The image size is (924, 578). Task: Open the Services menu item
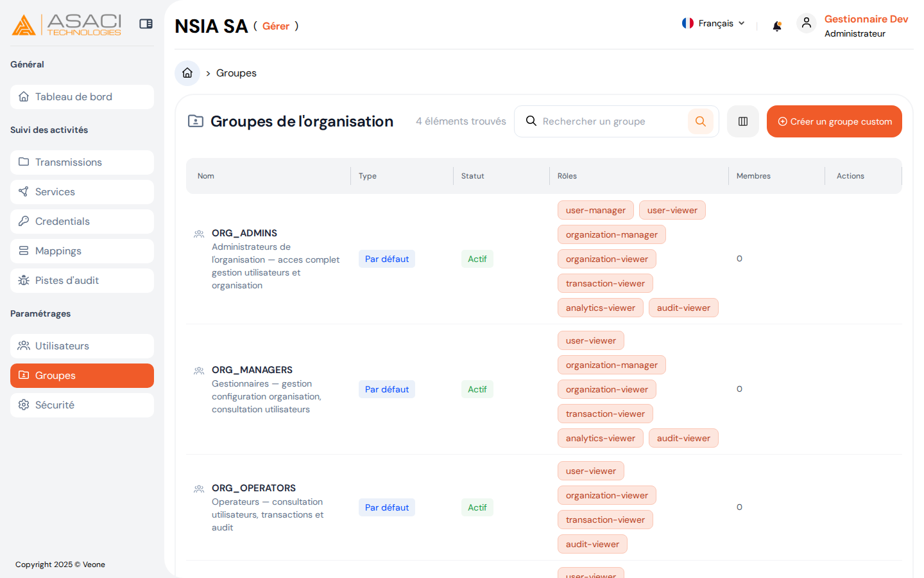(x=82, y=192)
